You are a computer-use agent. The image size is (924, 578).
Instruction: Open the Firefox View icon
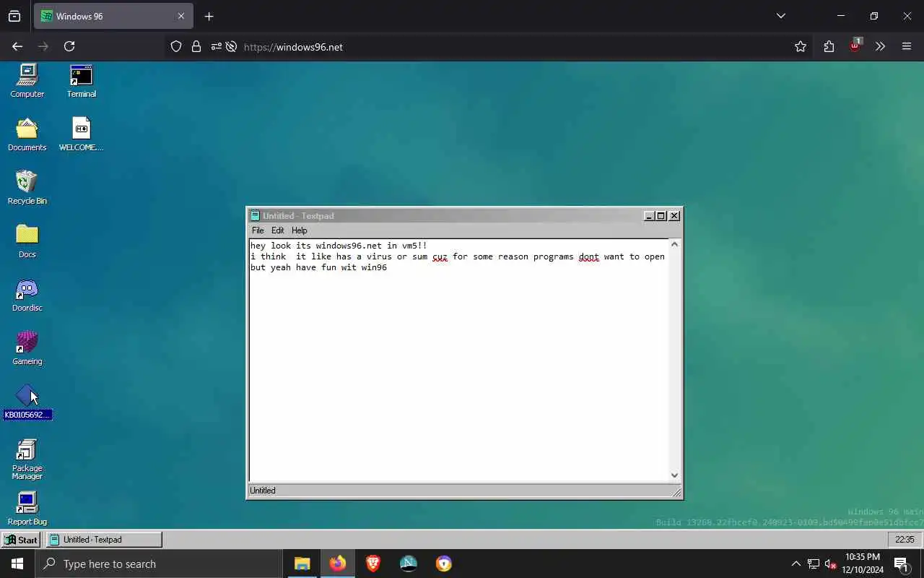tap(14, 16)
